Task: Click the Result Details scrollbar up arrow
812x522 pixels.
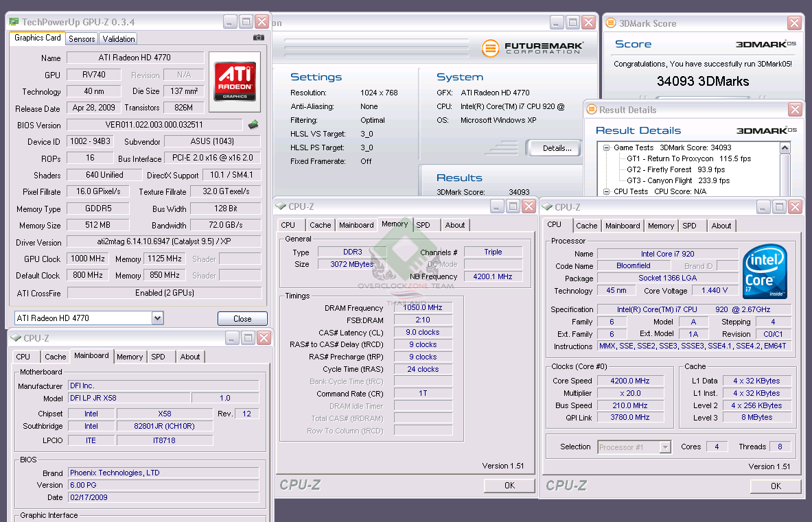Action: point(785,148)
